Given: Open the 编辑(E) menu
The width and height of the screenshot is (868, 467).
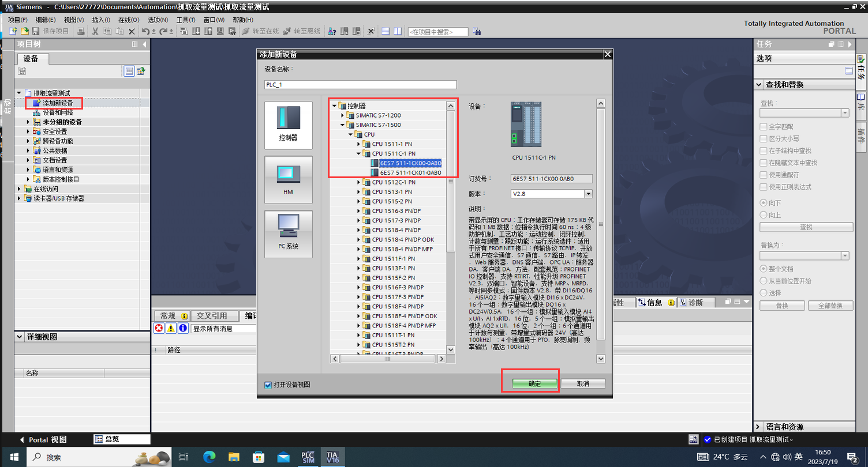Looking at the screenshot, I should tap(46, 20).
